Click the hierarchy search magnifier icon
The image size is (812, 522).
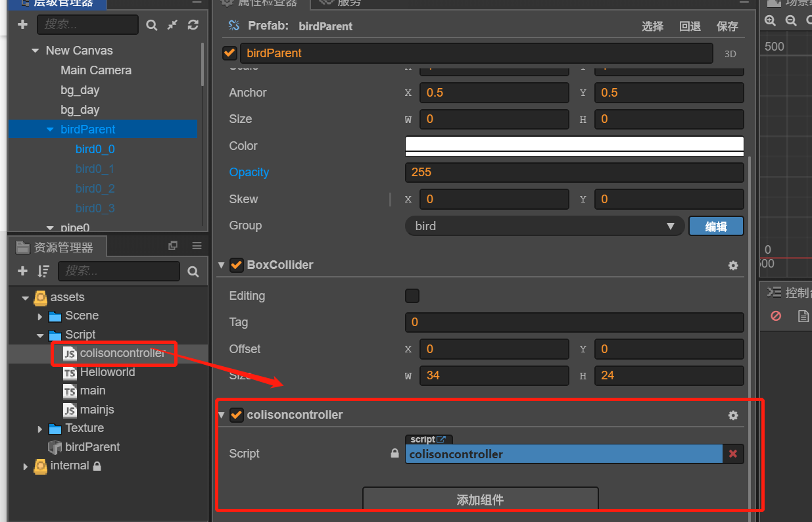[152, 25]
